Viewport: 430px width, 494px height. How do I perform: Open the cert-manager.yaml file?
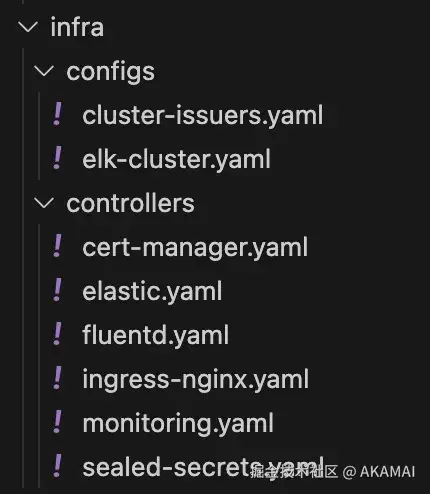tap(195, 247)
